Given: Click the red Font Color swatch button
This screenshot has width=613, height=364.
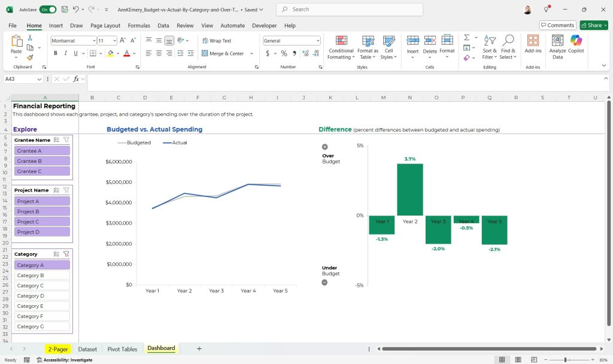Looking at the screenshot, I should pyautogui.click(x=127, y=53).
